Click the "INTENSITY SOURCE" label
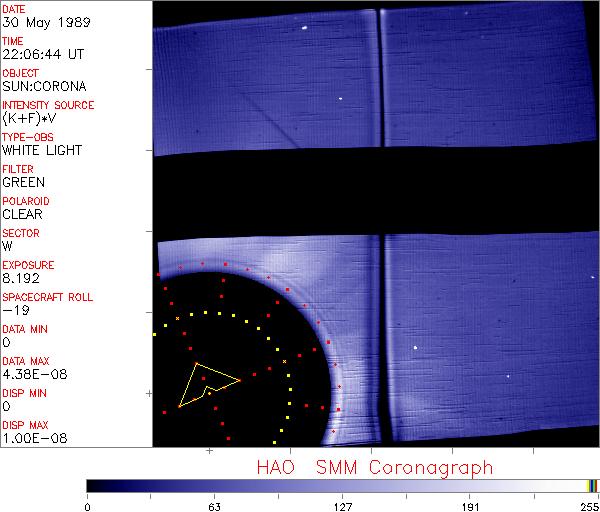 pyautogui.click(x=48, y=105)
